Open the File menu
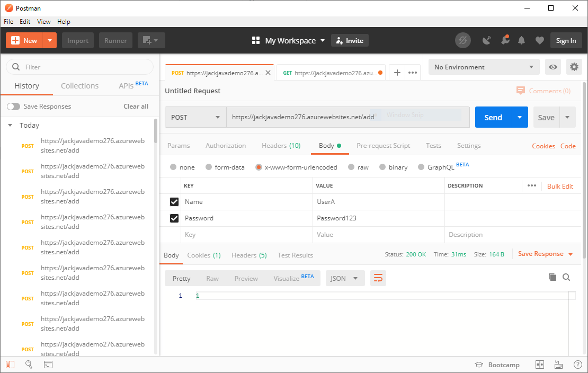588x373 pixels. [8, 21]
